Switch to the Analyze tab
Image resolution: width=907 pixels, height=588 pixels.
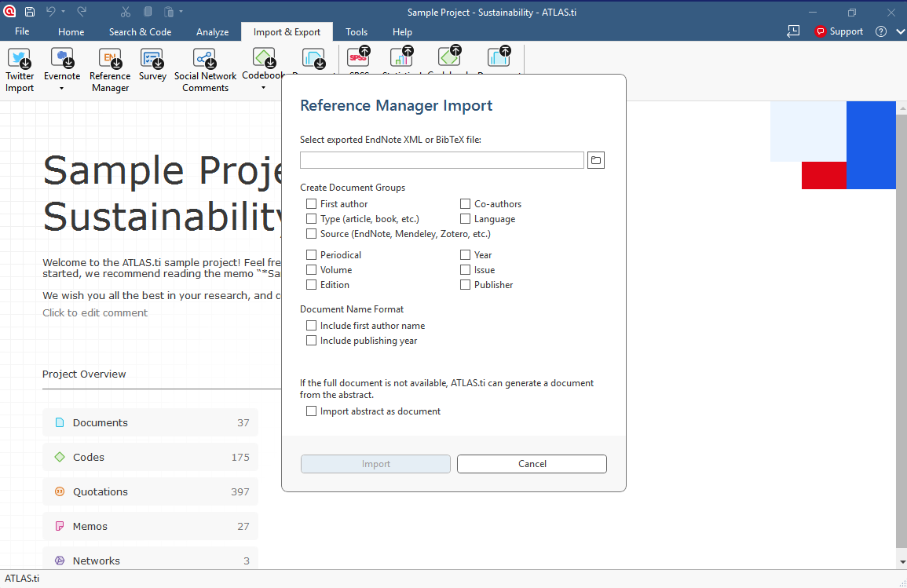[x=212, y=32]
